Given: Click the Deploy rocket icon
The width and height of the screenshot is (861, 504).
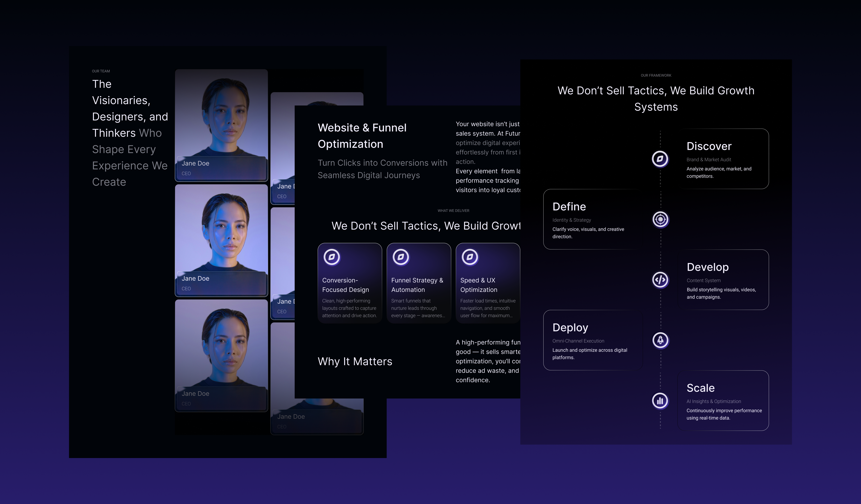Looking at the screenshot, I should tap(660, 340).
